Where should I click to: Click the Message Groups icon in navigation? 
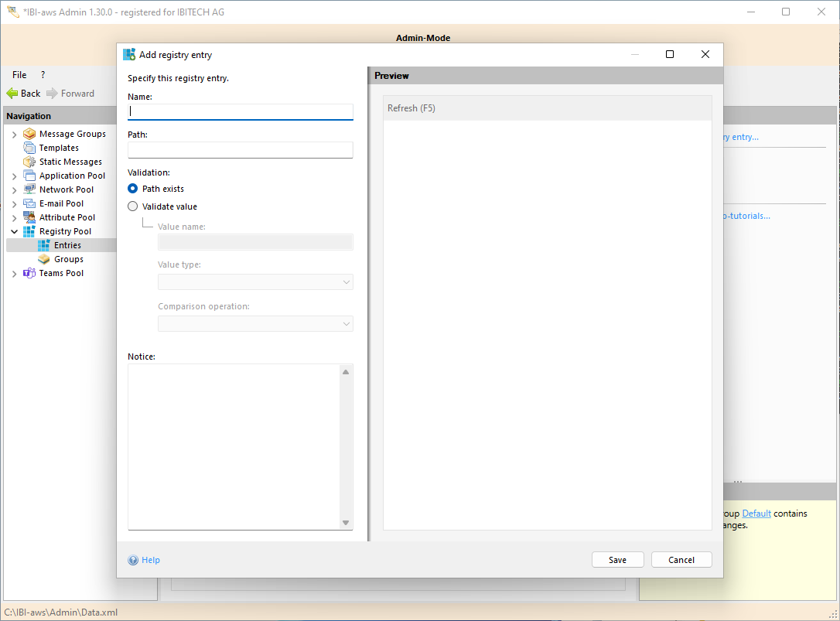(29, 134)
